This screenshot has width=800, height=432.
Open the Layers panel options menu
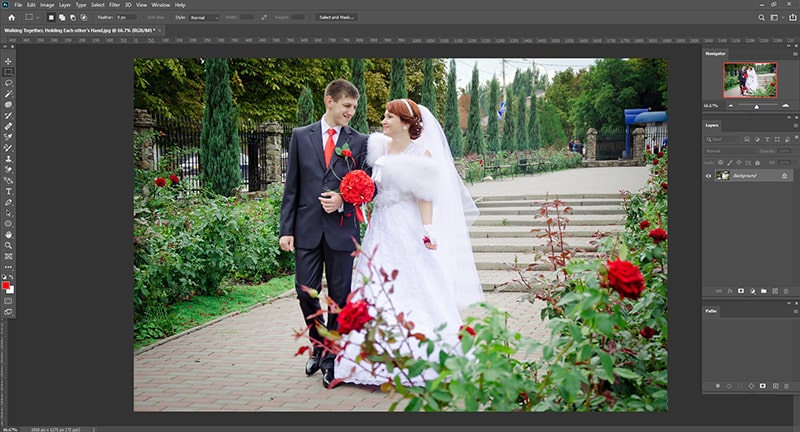click(793, 125)
